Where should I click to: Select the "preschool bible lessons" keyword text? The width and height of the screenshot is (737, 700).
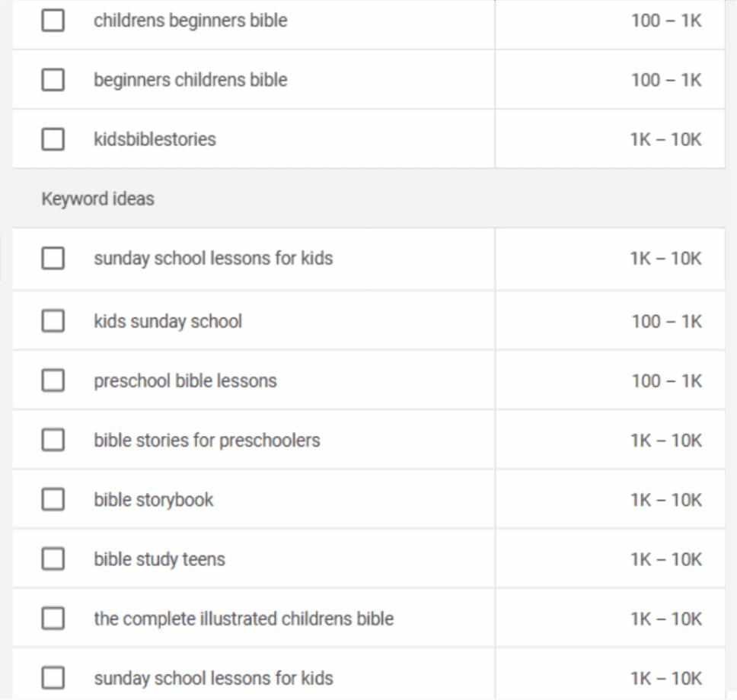click(185, 380)
